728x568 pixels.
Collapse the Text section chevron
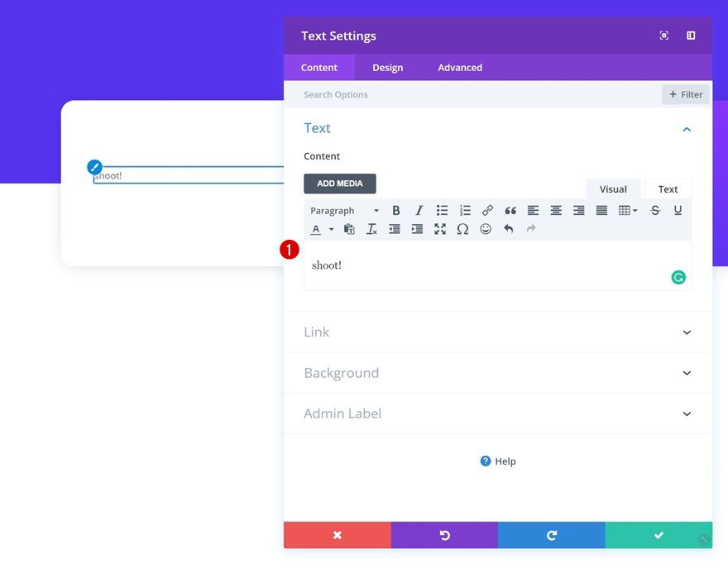pos(686,129)
